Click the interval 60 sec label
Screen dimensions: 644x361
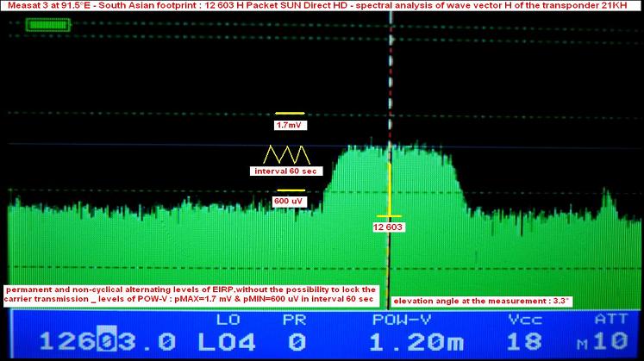click(285, 171)
